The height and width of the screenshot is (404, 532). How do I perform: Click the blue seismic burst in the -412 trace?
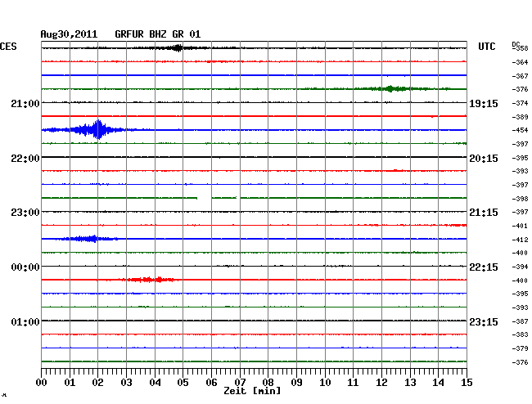click(x=87, y=239)
